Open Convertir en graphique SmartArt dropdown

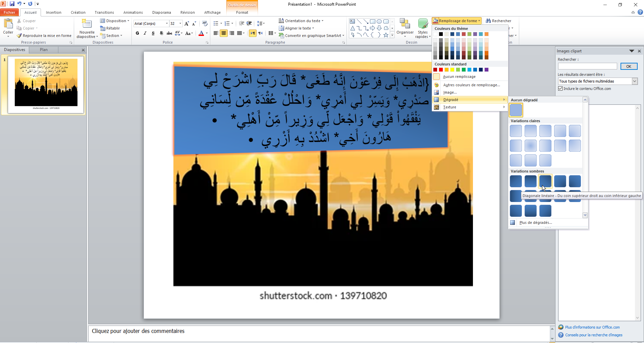pyautogui.click(x=312, y=36)
